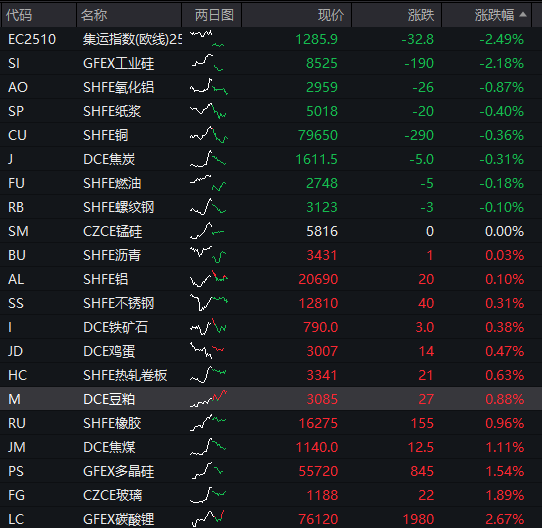Select the name SHFE铜

pos(105,135)
